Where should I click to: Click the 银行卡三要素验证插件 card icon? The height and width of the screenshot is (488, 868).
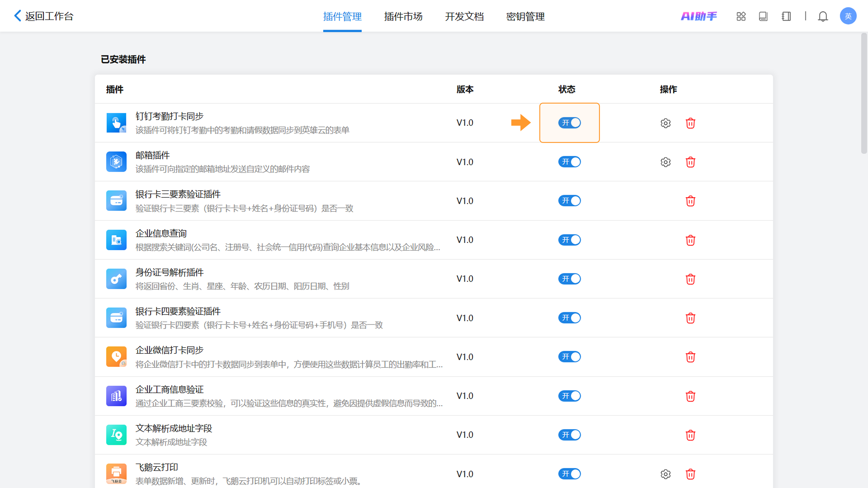point(116,201)
